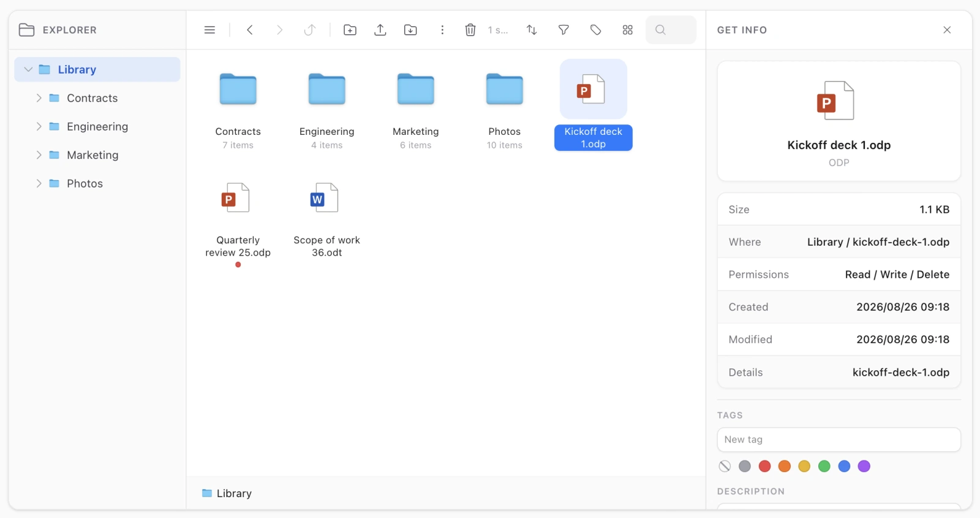Choose the purple tag color swatch

pyautogui.click(x=864, y=467)
